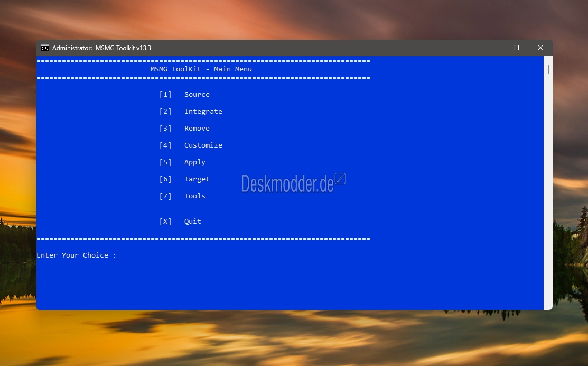This screenshot has height=366, width=588.
Task: Click the 'MSMG ToolKit - Main Menu' heading
Action: pos(201,69)
